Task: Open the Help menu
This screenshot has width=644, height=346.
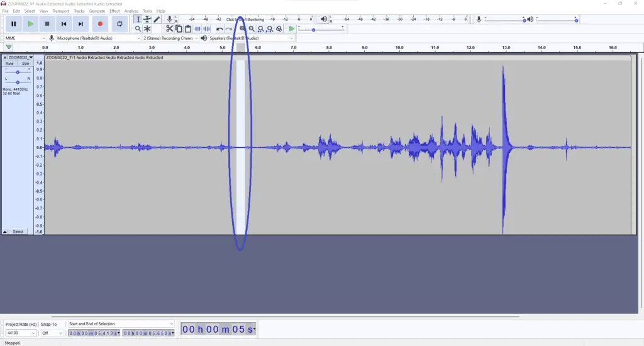Action: [x=160, y=11]
